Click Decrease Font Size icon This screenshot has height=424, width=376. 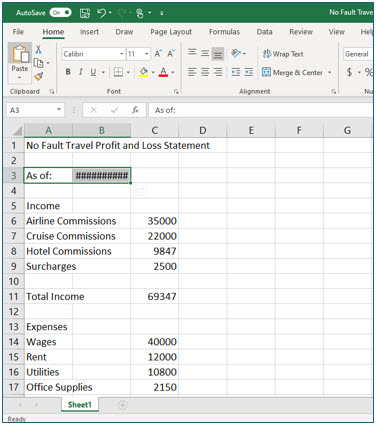click(x=171, y=54)
